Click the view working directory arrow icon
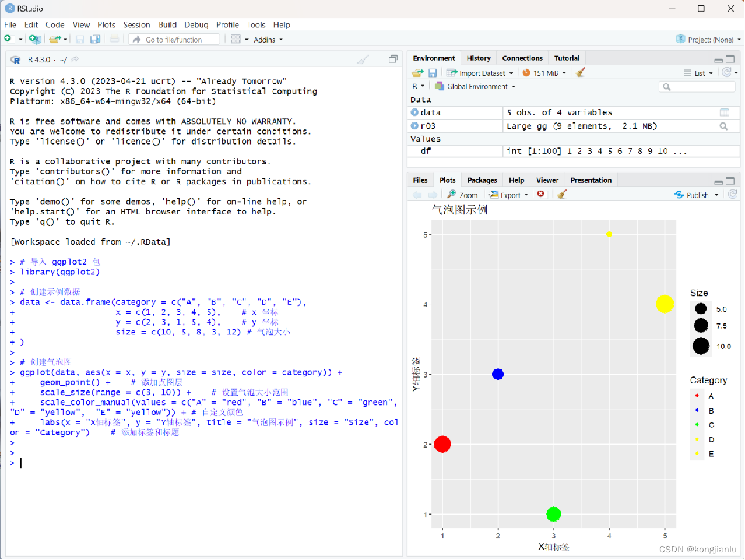This screenshot has height=560, width=745. 75,59
